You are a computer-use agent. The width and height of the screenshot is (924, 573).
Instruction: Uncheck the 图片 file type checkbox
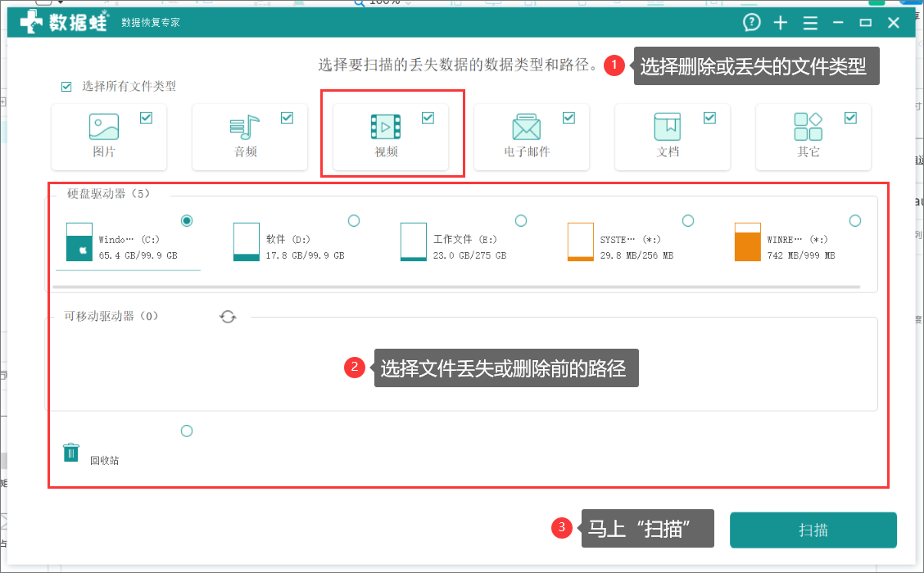coord(146,118)
